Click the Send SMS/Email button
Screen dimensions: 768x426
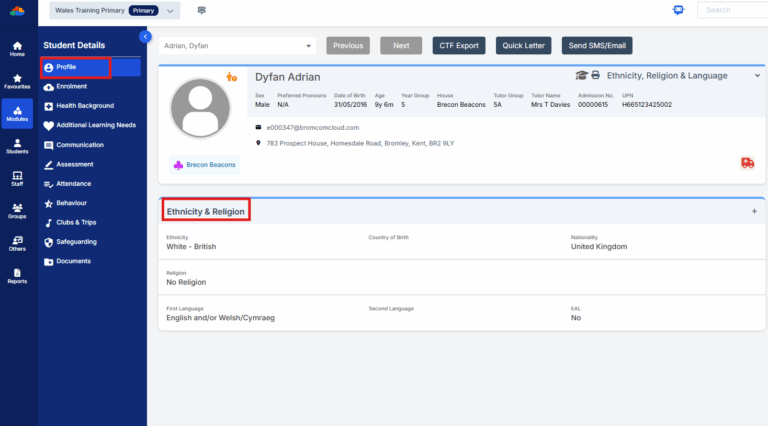[598, 46]
